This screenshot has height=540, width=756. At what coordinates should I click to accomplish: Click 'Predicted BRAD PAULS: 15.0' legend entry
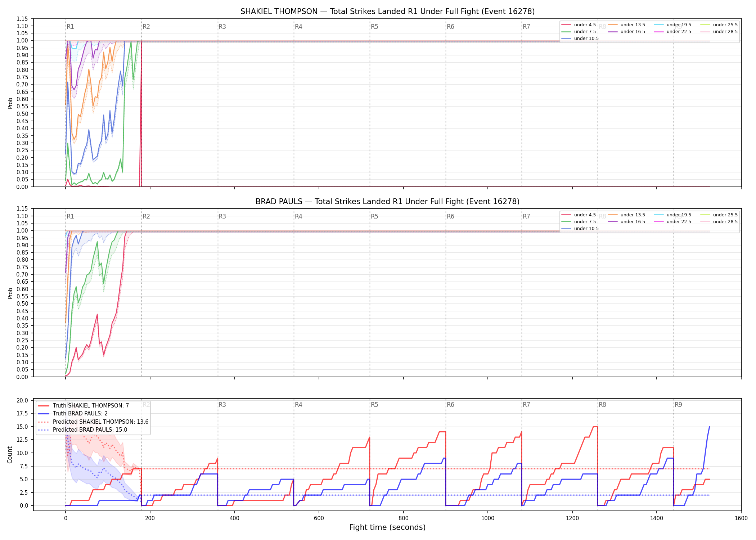pyautogui.click(x=82, y=430)
